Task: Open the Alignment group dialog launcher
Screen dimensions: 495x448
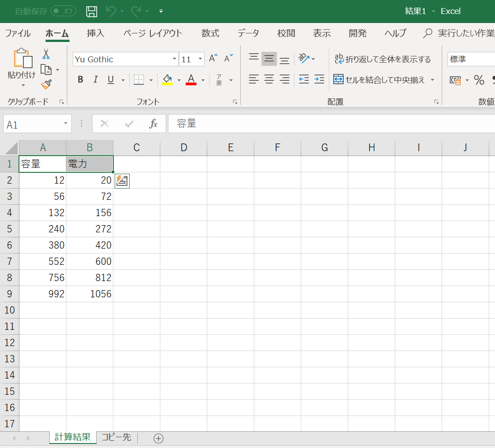Action: pos(436,102)
